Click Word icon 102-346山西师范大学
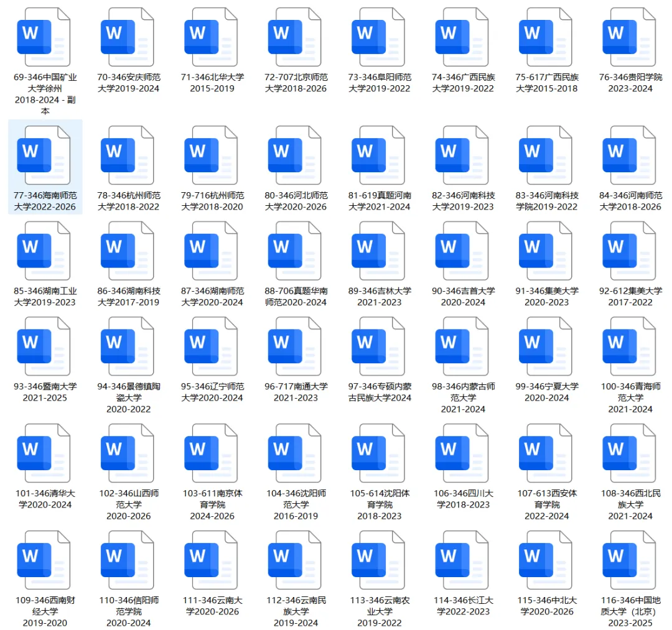The height and width of the screenshot is (630, 672). (x=128, y=453)
